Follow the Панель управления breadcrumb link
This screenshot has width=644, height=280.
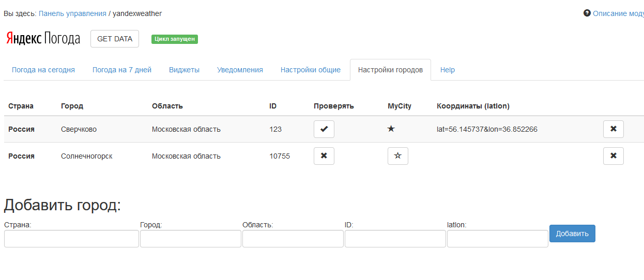[72, 13]
